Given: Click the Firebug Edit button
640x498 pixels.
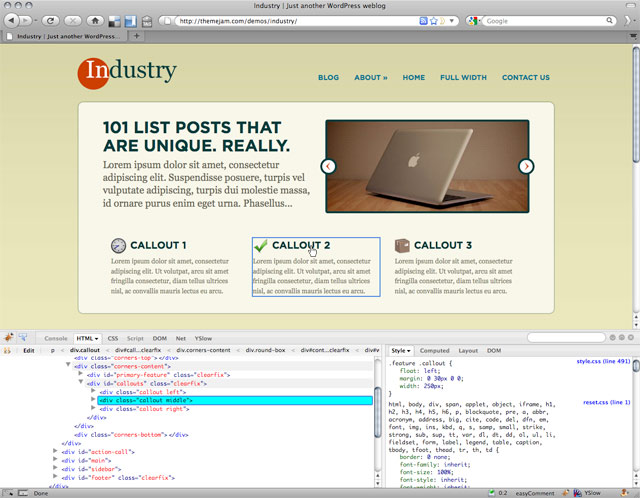Looking at the screenshot, I should 29,350.
